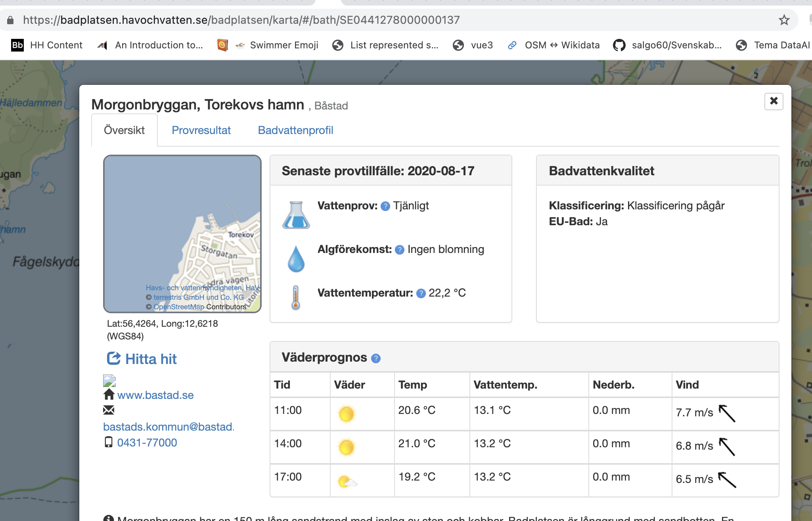Select the Översikt tab
The width and height of the screenshot is (812, 521).
click(124, 130)
